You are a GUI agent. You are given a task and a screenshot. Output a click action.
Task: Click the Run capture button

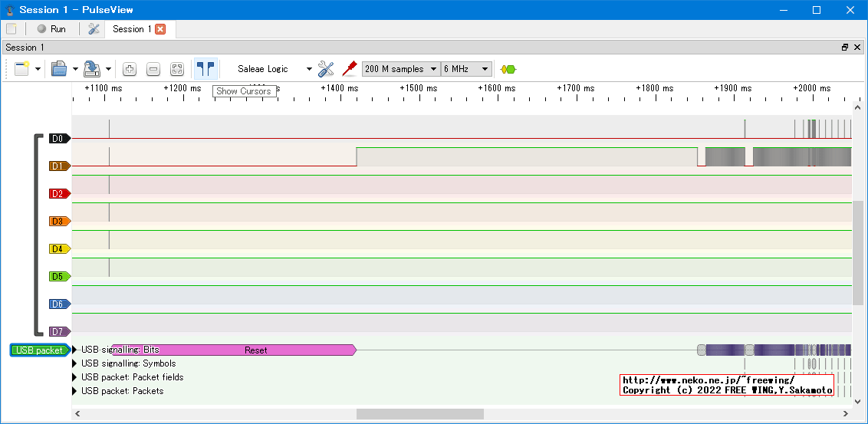point(51,29)
